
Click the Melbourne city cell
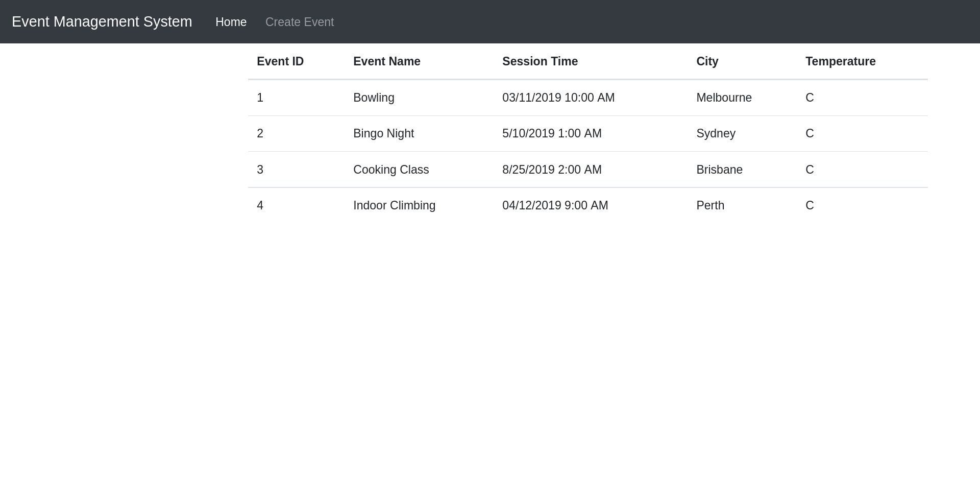coord(724,98)
